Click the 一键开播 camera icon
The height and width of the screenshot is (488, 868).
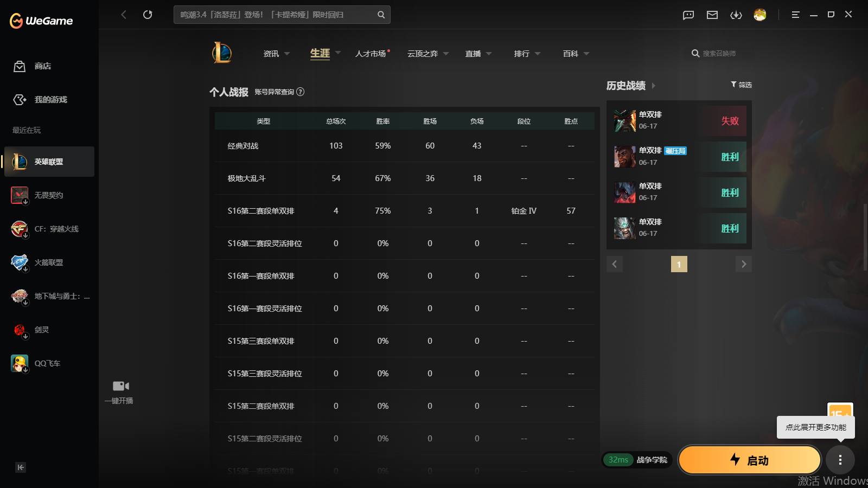point(120,386)
